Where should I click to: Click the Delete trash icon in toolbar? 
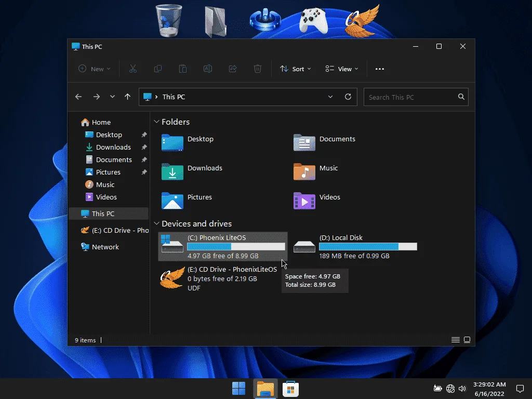[x=258, y=69]
